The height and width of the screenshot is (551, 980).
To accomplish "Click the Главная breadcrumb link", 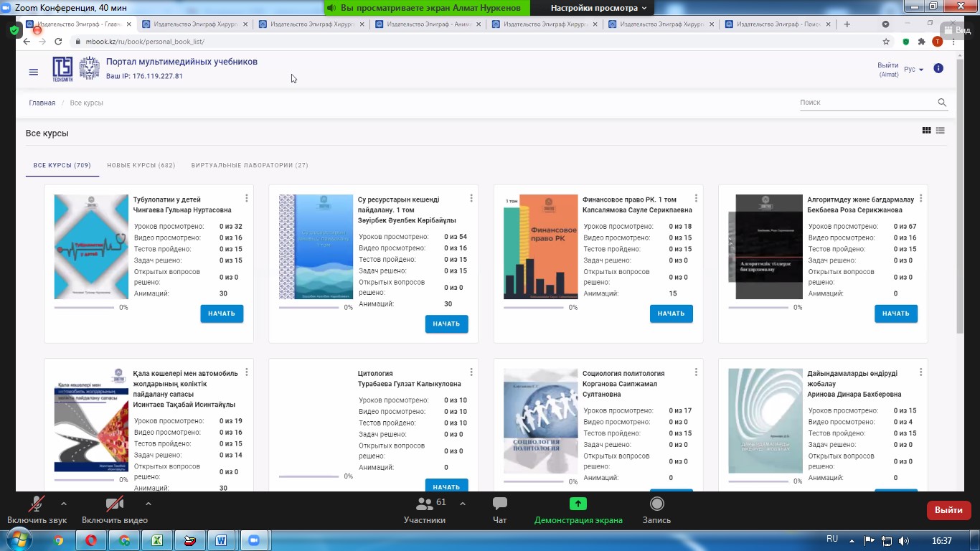I will [42, 103].
